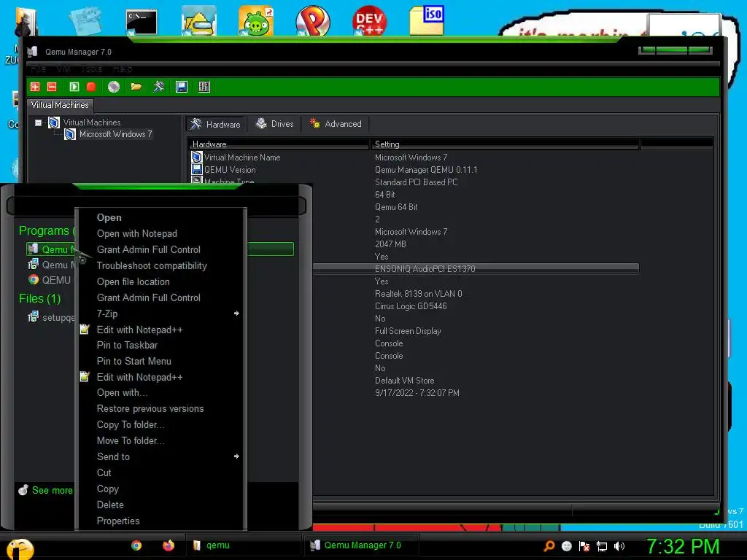This screenshot has height=560, width=747.
Task: Click the 2047 MB memory value
Action: (390, 244)
